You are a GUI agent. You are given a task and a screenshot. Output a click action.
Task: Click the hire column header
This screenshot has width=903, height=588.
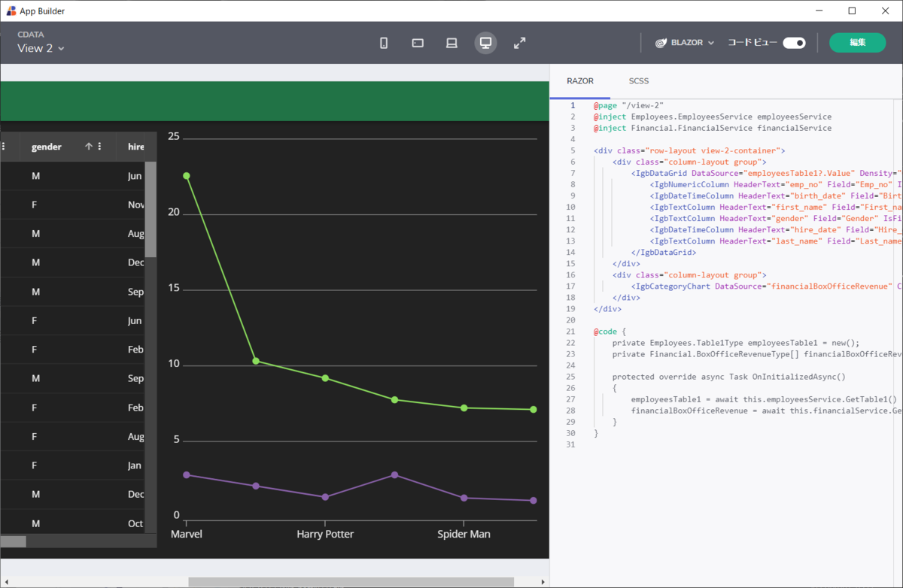136,147
